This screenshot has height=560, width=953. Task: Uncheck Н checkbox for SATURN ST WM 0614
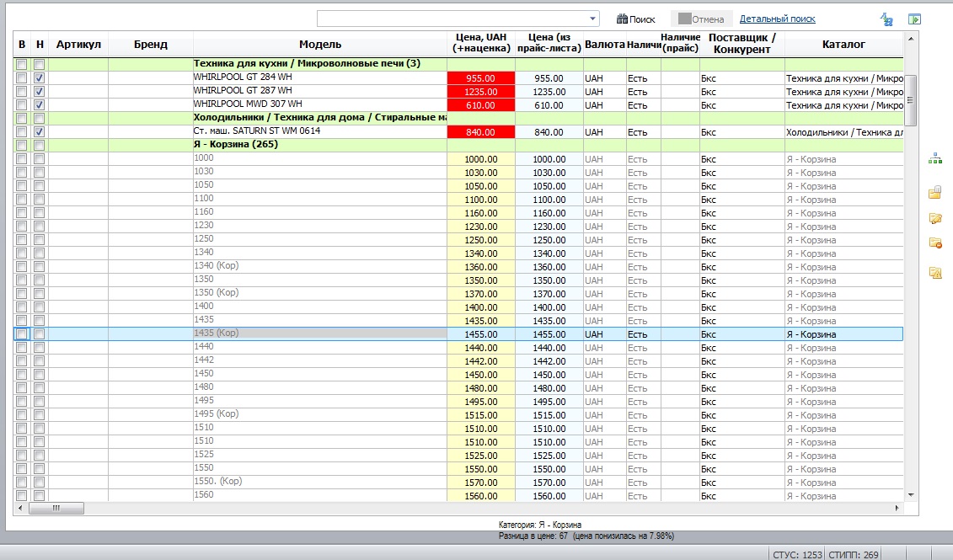pyautogui.click(x=40, y=131)
